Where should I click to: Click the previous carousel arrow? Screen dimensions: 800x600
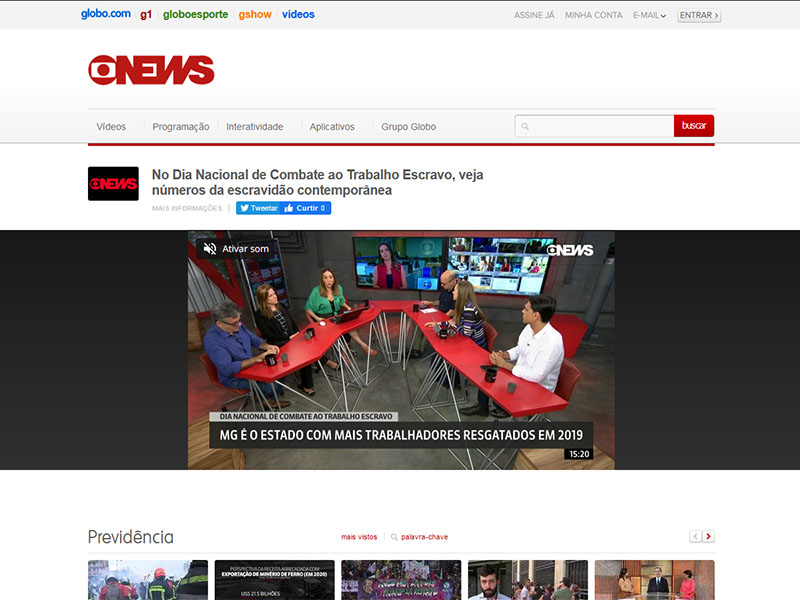[695, 536]
